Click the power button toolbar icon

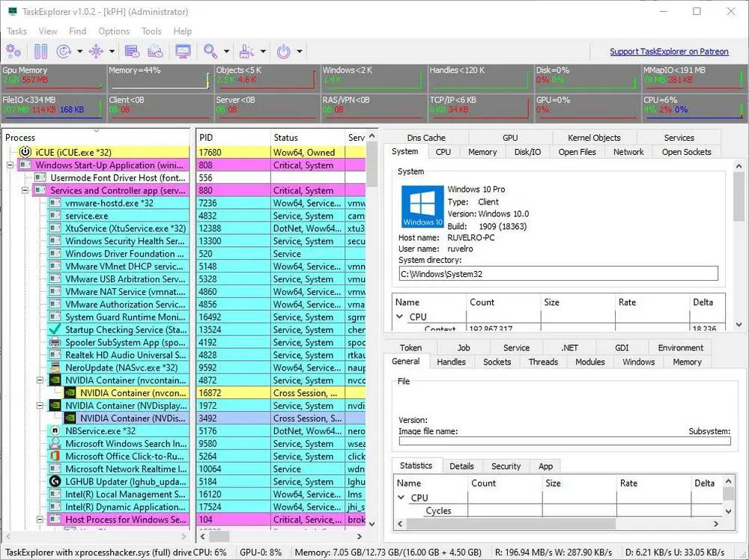pos(283,52)
